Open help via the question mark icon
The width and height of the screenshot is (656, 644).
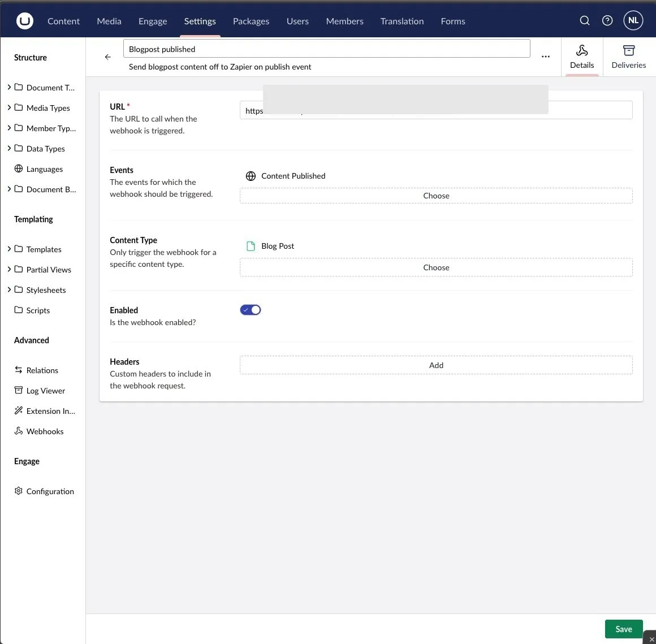click(x=607, y=20)
